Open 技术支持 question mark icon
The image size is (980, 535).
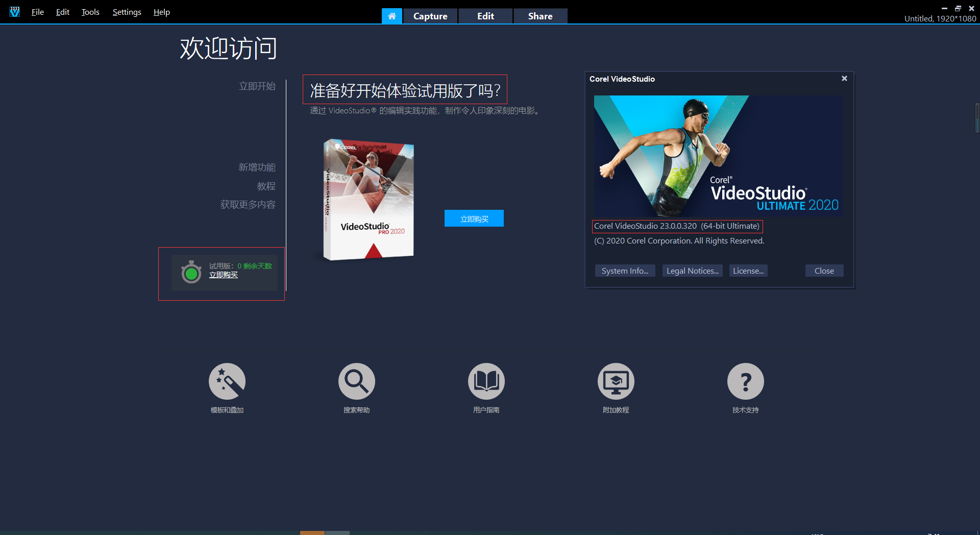746,381
